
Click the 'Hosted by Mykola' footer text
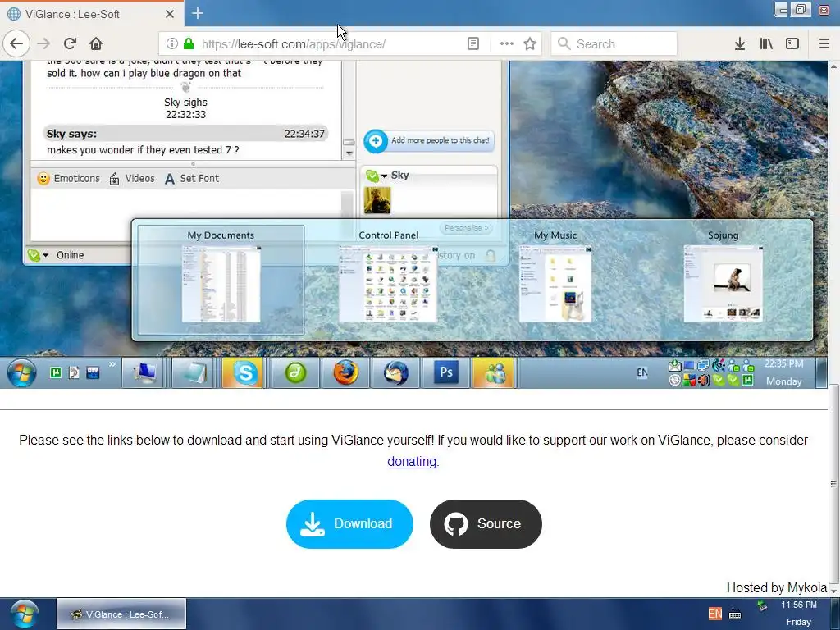click(x=776, y=587)
